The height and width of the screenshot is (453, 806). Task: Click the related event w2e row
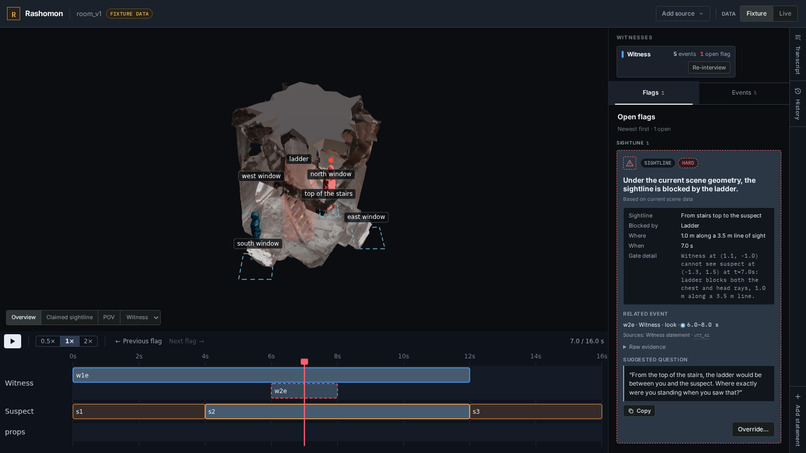click(670, 325)
